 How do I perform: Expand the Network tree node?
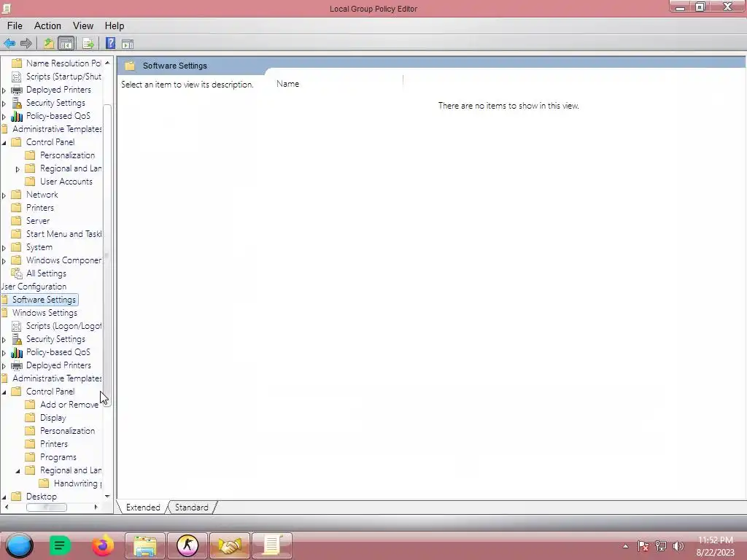4,195
